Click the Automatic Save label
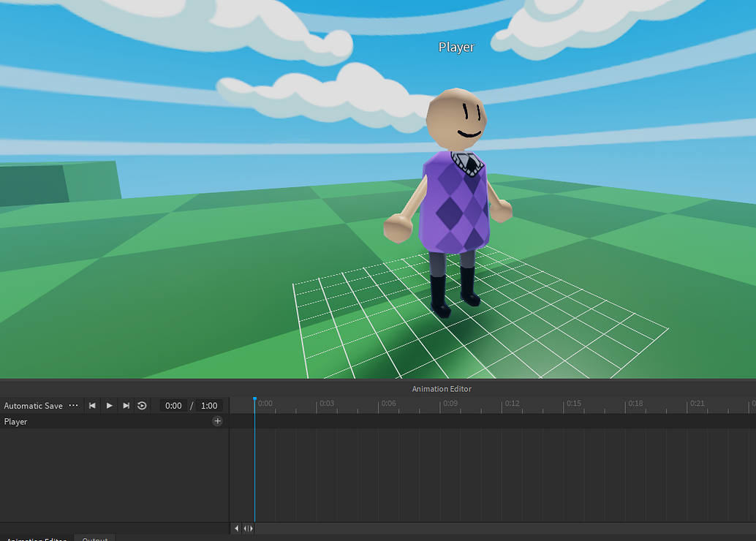 [33, 405]
